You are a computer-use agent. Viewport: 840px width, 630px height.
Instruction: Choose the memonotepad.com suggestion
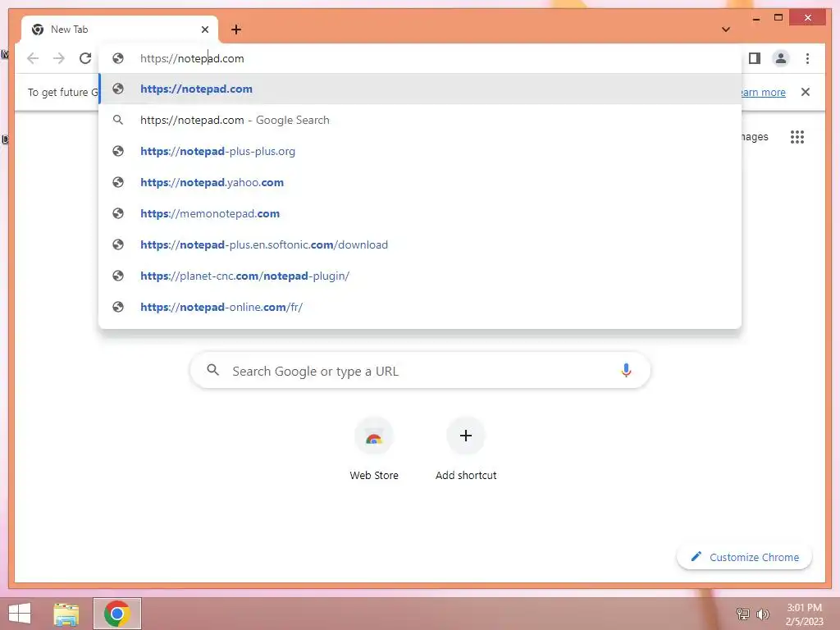(x=420, y=213)
